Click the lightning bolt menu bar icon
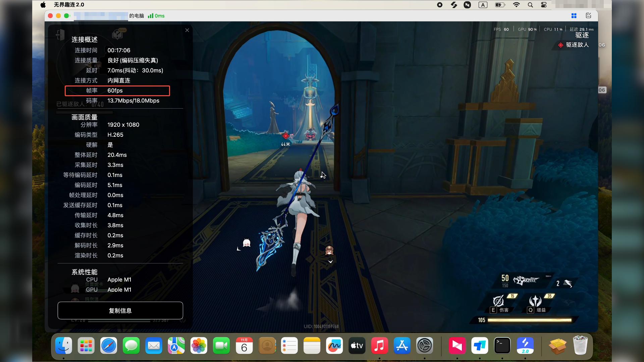 coord(454,5)
